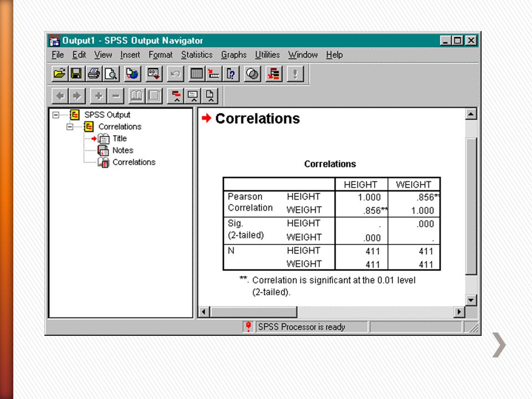The height and width of the screenshot is (399, 532).
Task: Minimize the Output Navigator window
Action: [446, 40]
